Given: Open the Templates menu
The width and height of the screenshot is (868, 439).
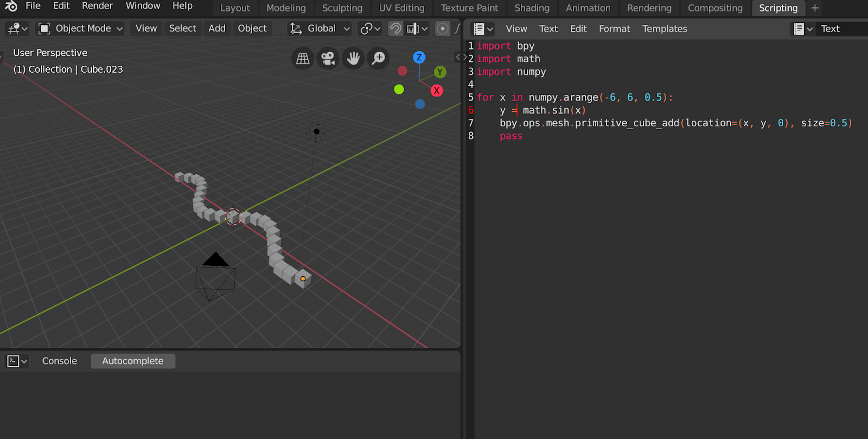Looking at the screenshot, I should [665, 29].
